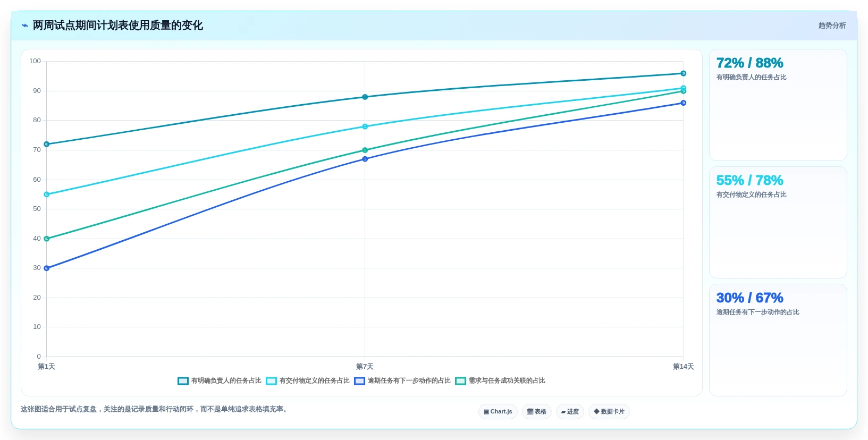
Task: Click legend text 有交付物定义的任务占比
Action: click(315, 381)
